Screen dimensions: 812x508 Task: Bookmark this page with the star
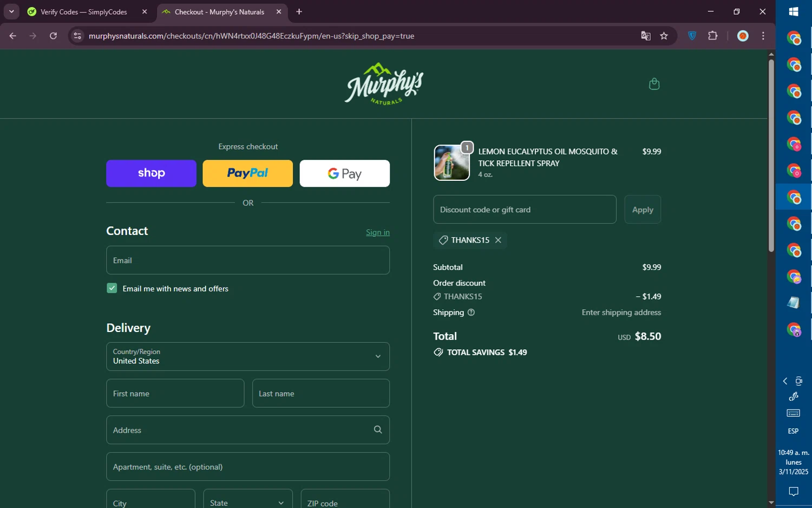point(664,36)
